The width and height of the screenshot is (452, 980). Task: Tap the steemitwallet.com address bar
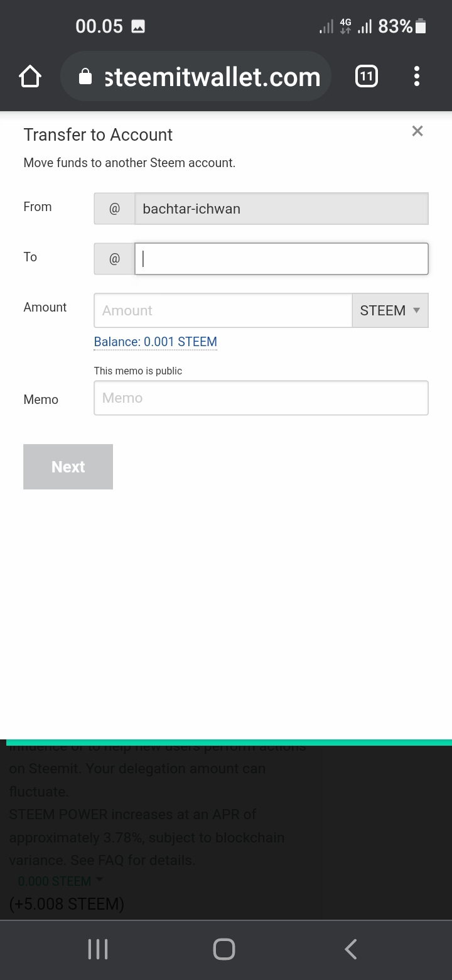(212, 77)
